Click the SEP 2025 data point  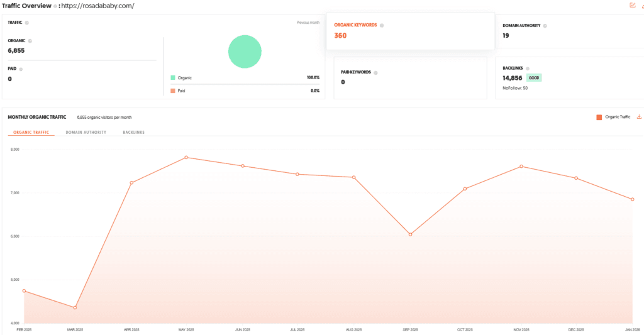tap(410, 234)
